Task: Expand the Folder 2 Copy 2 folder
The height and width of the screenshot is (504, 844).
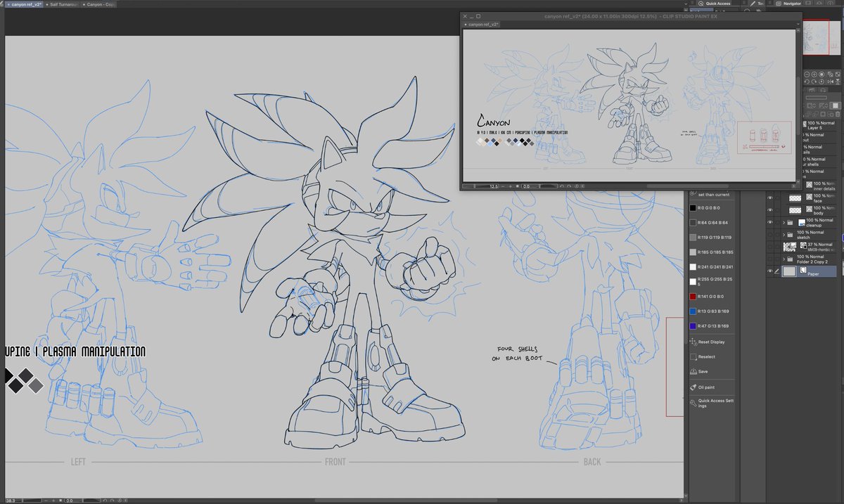Action: (x=784, y=259)
